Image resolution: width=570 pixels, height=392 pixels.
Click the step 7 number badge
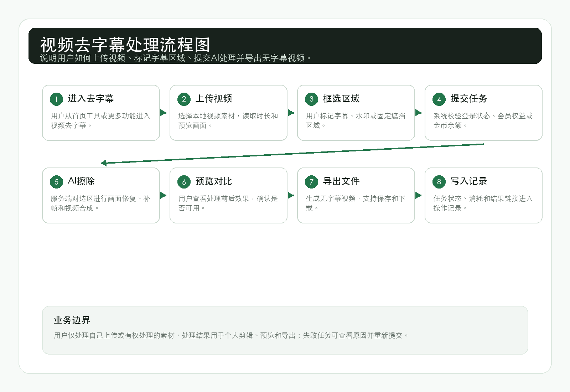311,182
